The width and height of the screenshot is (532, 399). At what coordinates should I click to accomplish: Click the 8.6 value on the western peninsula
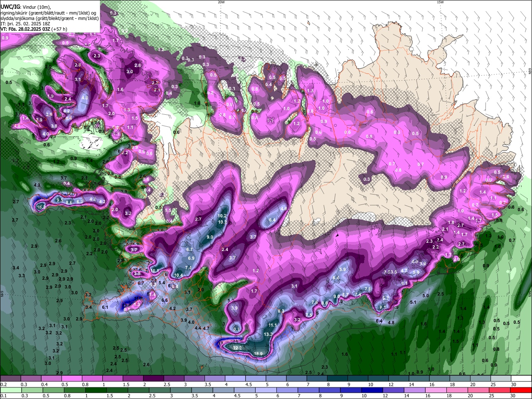point(69,202)
